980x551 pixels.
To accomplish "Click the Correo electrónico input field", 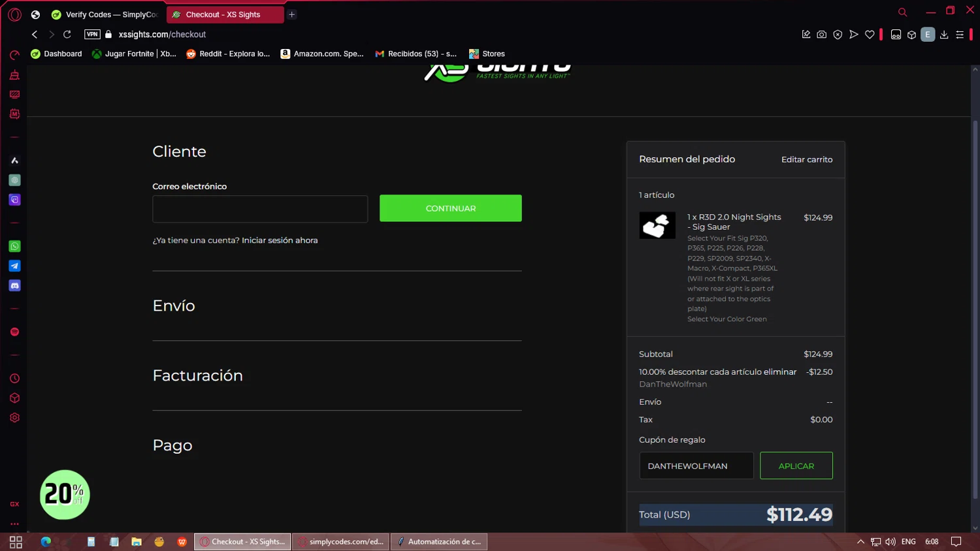I will click(260, 209).
